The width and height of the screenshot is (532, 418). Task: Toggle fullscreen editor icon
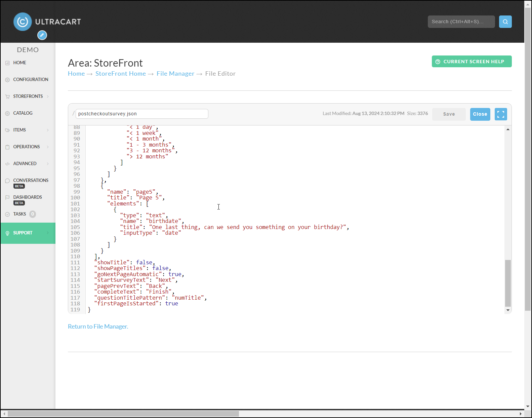(x=501, y=114)
